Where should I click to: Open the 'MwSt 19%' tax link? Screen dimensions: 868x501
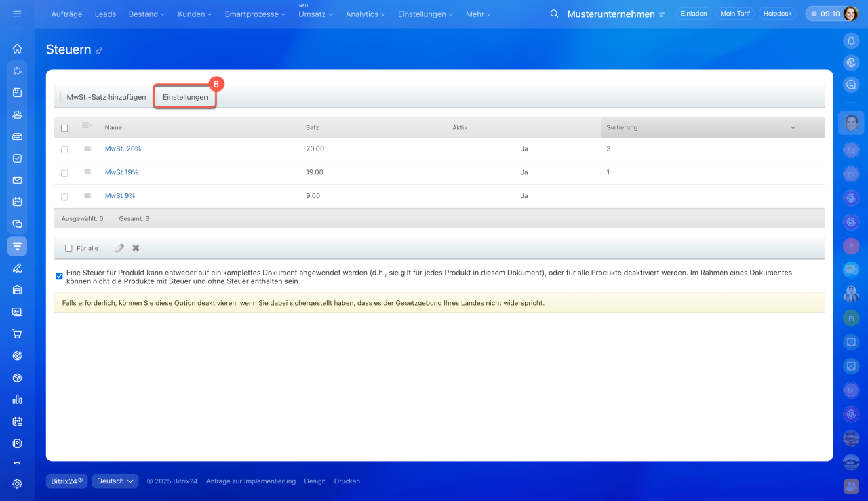pyautogui.click(x=121, y=172)
